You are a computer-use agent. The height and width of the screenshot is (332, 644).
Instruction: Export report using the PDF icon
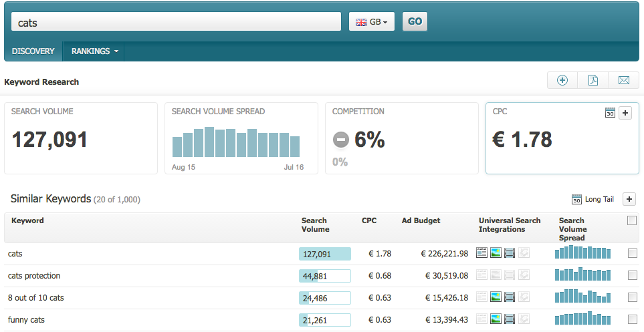click(593, 81)
